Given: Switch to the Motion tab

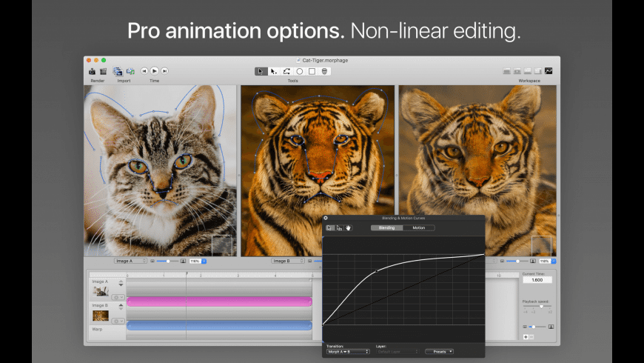Looking at the screenshot, I should pos(418,227).
